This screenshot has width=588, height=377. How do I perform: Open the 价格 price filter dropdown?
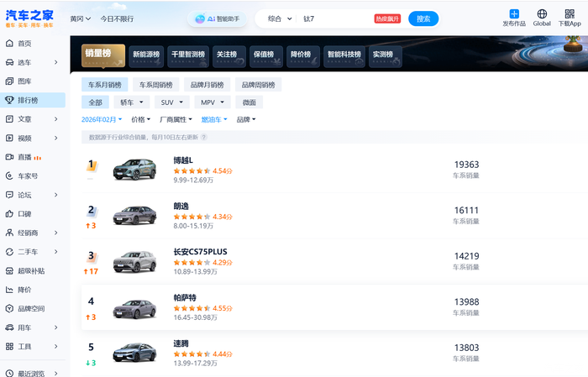coord(141,120)
